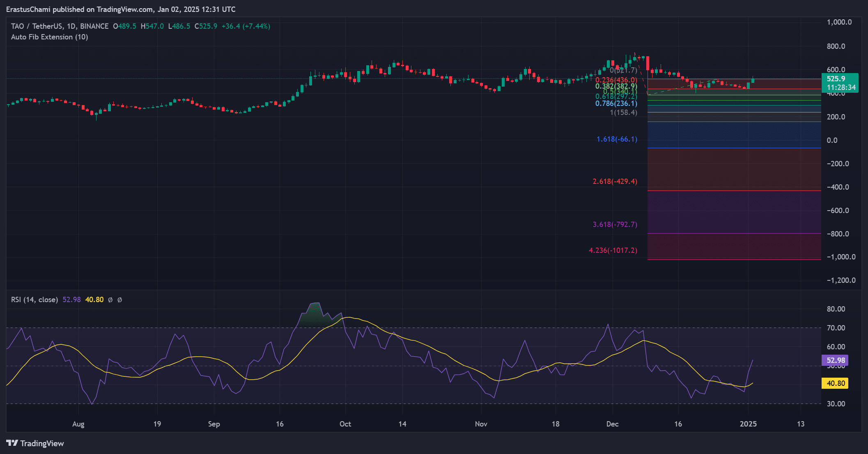Image resolution: width=868 pixels, height=454 pixels.
Task: Select the 3.618(-792.7) Fib level label
Action: (x=615, y=225)
